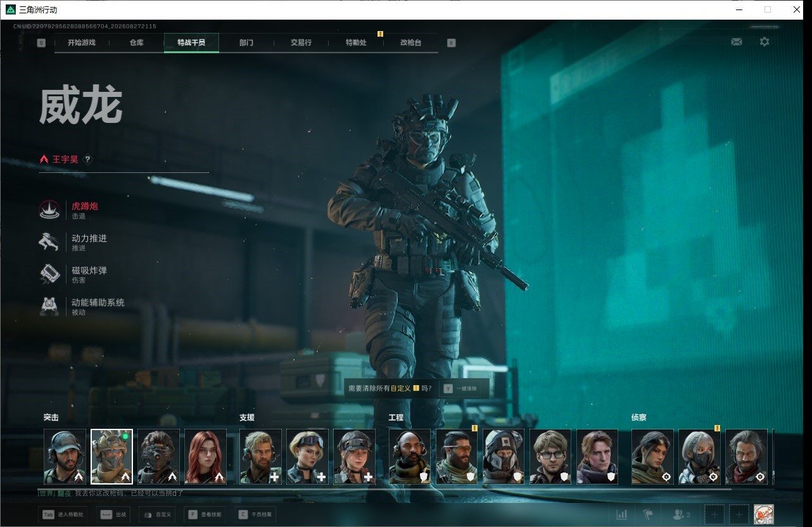Screen dimensions: 812x527
Task: Click the operator name 威龙
Action: tap(81, 106)
